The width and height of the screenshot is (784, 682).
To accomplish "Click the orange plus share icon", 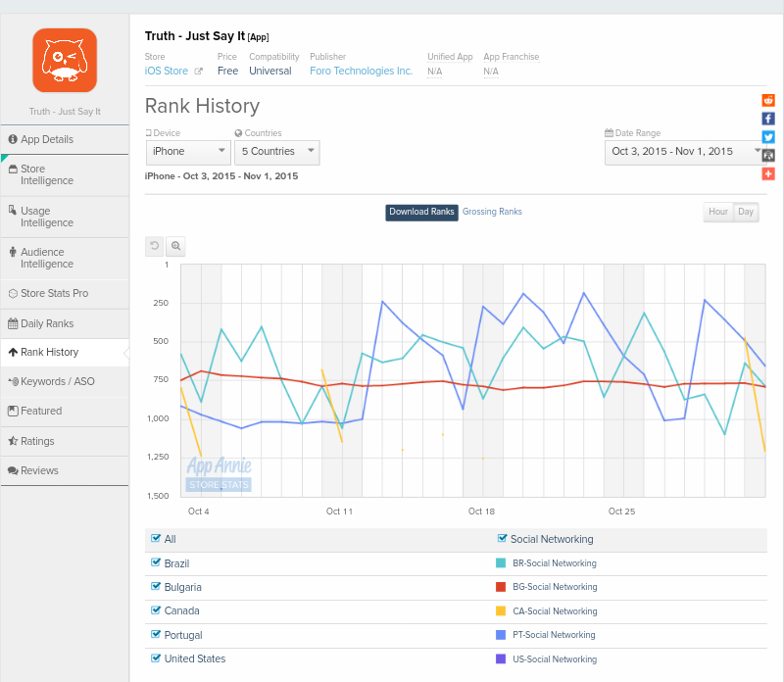I will (768, 174).
